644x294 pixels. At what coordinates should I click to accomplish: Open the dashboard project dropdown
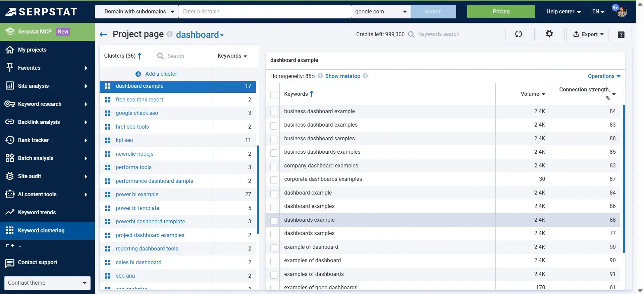(200, 34)
